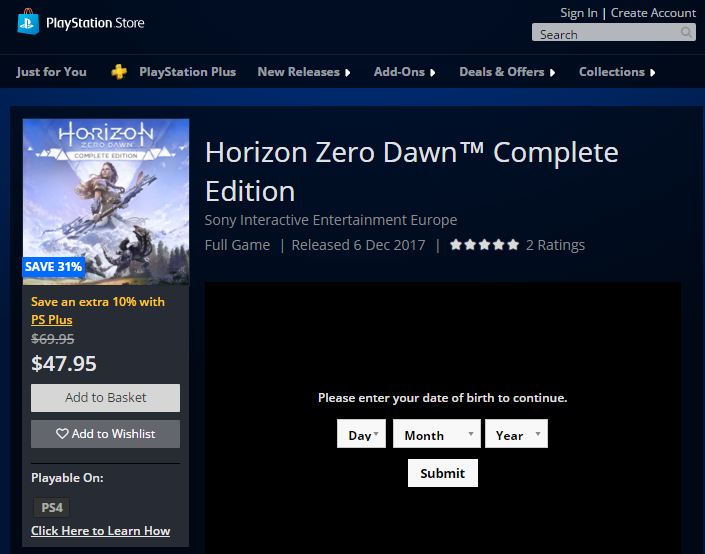705x554 pixels.
Task: Expand the New Releases menu arrow
Action: pos(347,73)
